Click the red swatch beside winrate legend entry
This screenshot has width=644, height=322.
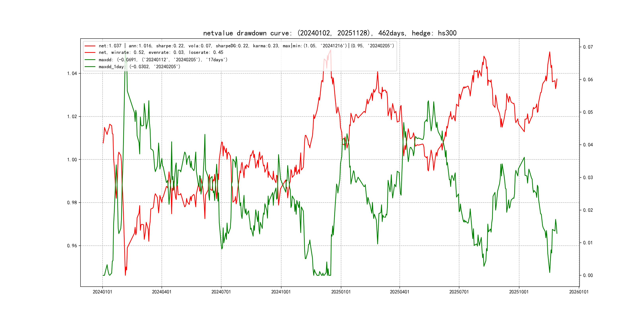pyautogui.click(x=90, y=52)
